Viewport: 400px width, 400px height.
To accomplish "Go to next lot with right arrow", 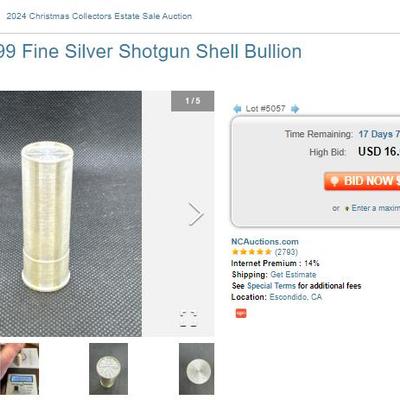I will pos(295,109).
